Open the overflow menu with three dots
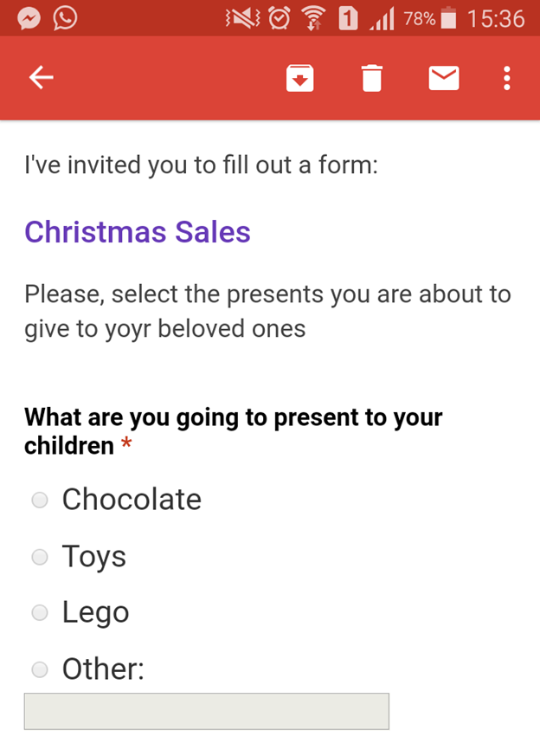Image resolution: width=540 pixels, height=756 pixels. (x=506, y=78)
